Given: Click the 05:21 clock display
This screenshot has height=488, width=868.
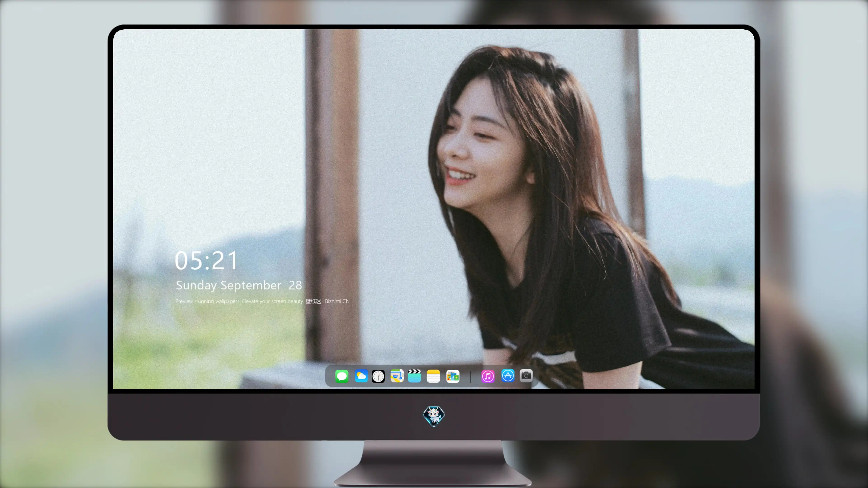Looking at the screenshot, I should pos(206,261).
